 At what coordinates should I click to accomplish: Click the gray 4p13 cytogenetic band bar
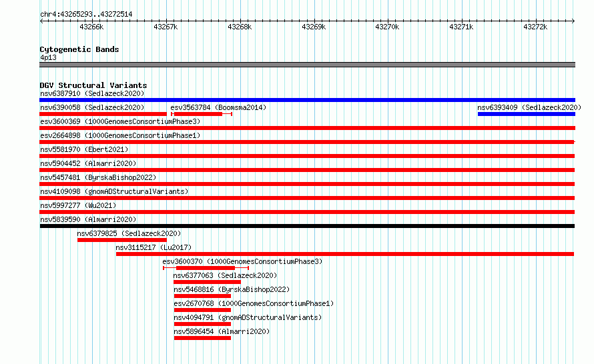point(307,65)
